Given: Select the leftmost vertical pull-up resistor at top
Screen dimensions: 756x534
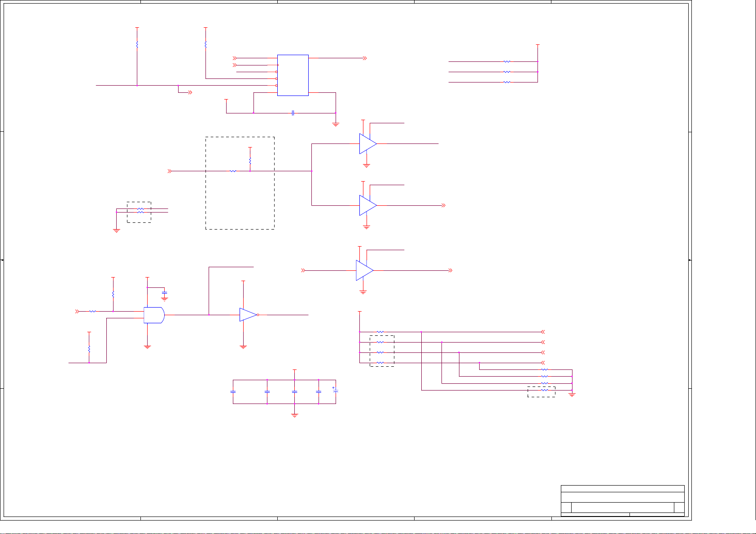Looking at the screenshot, I should coord(137,45).
